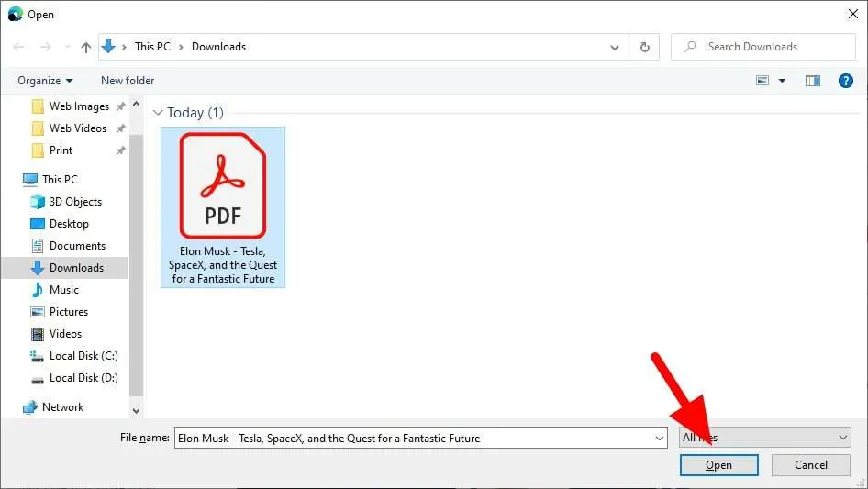Open the Organize menu
Viewport: 868px width, 489px height.
(45, 81)
